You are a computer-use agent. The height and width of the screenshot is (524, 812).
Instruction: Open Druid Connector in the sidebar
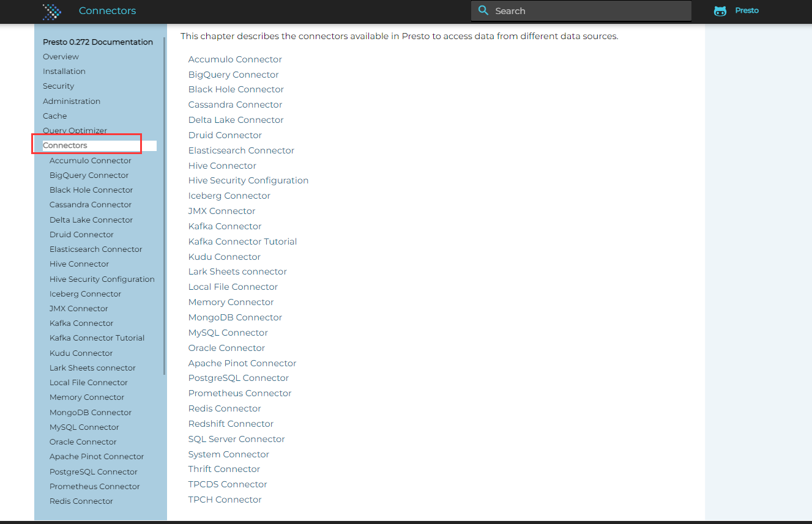pos(81,235)
